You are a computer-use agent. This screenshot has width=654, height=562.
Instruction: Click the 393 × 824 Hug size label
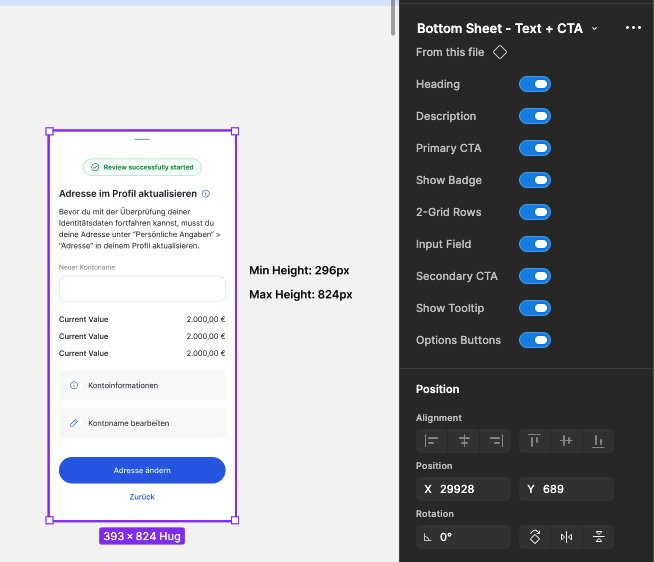tap(142, 536)
